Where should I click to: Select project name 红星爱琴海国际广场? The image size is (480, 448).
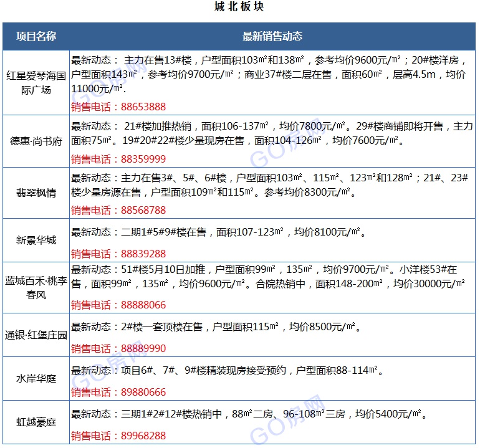pos(36,83)
